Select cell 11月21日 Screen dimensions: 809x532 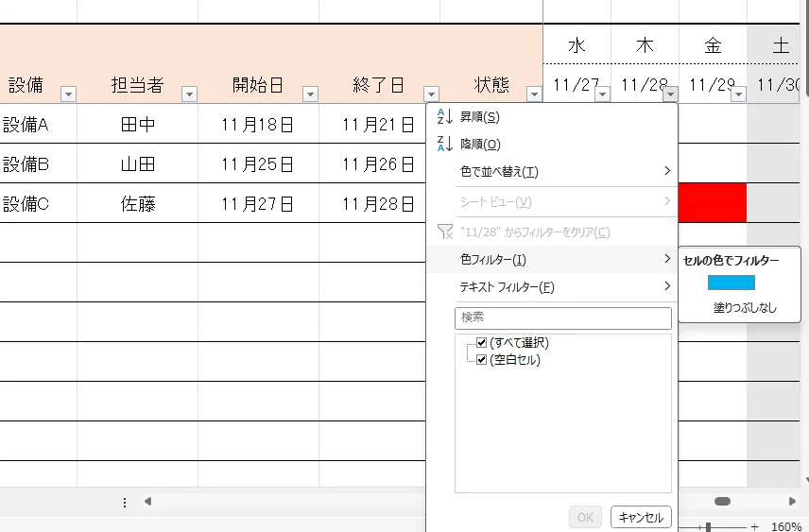[372, 125]
